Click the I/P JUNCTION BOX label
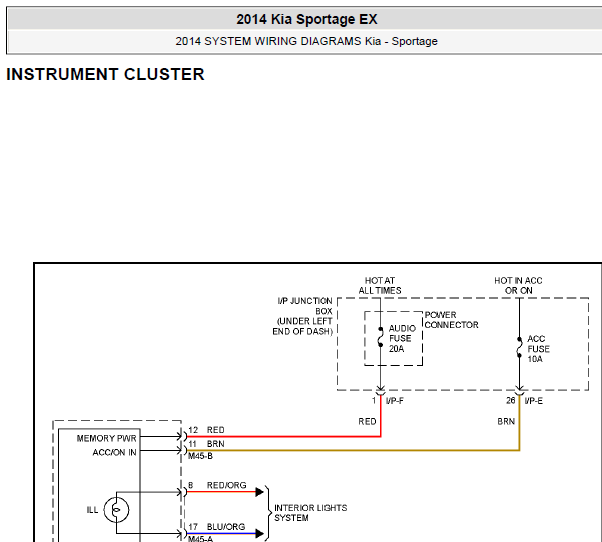The height and width of the screenshot is (542, 602). (x=303, y=316)
